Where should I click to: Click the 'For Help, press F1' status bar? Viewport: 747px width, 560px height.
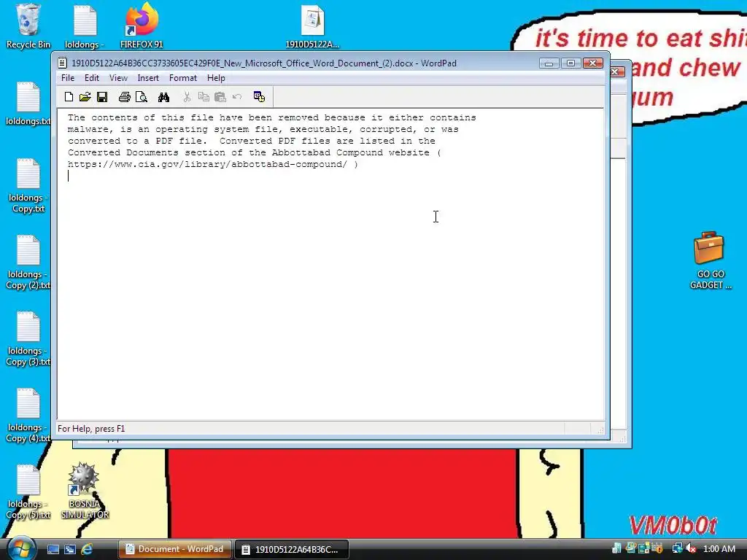pyautogui.click(x=91, y=429)
